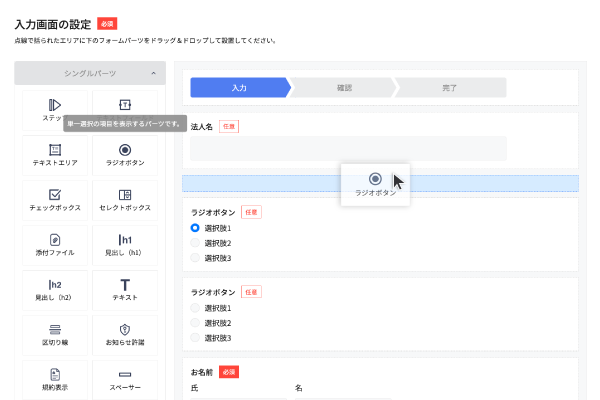Click the 氏 name label

point(194,388)
